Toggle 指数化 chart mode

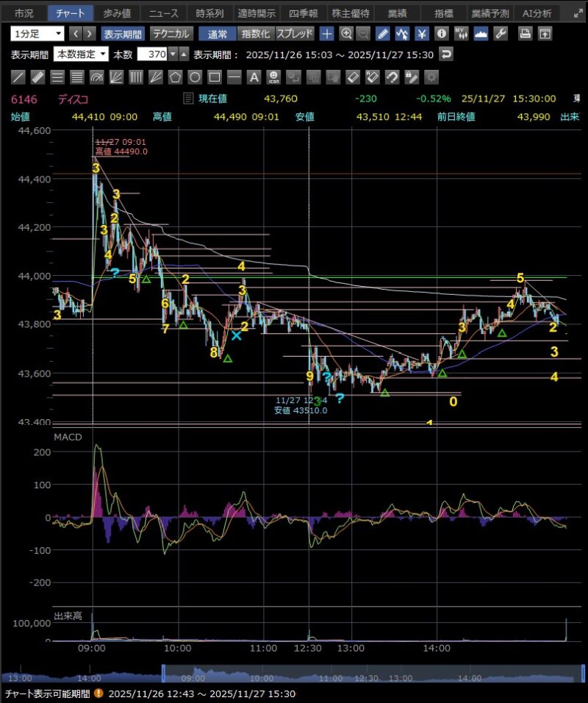(256, 34)
